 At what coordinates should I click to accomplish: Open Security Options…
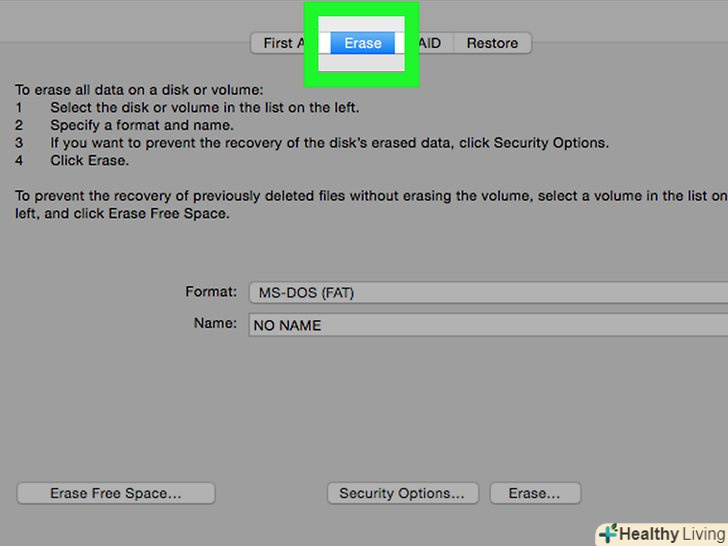tap(402, 493)
